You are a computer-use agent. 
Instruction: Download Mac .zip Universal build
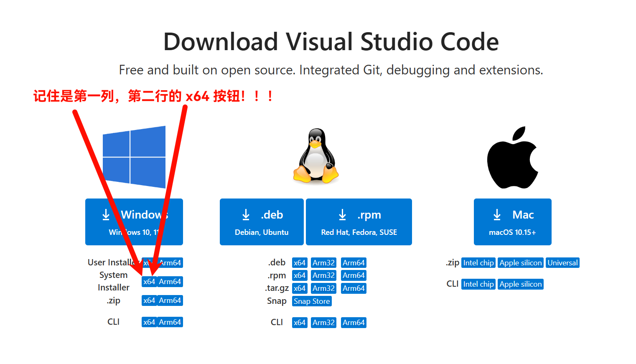(563, 263)
